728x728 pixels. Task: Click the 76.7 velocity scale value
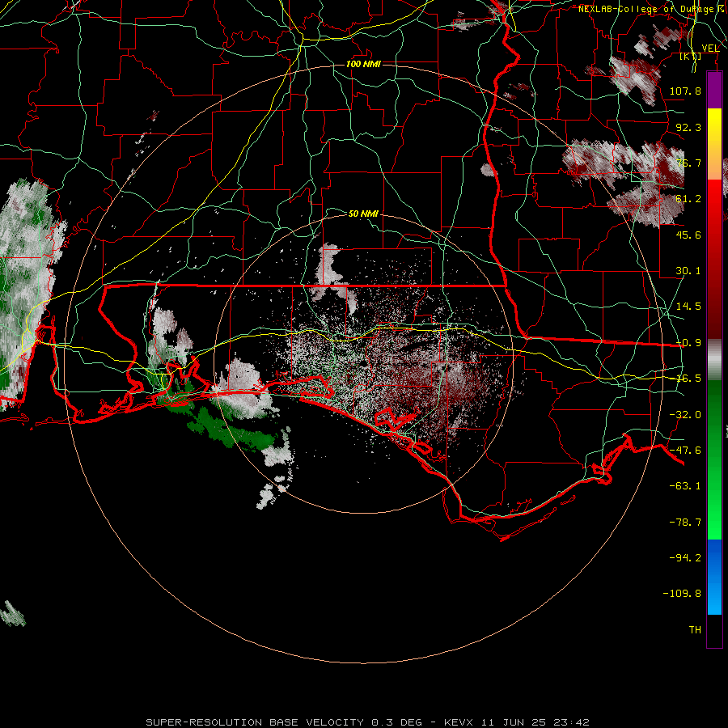click(x=688, y=163)
